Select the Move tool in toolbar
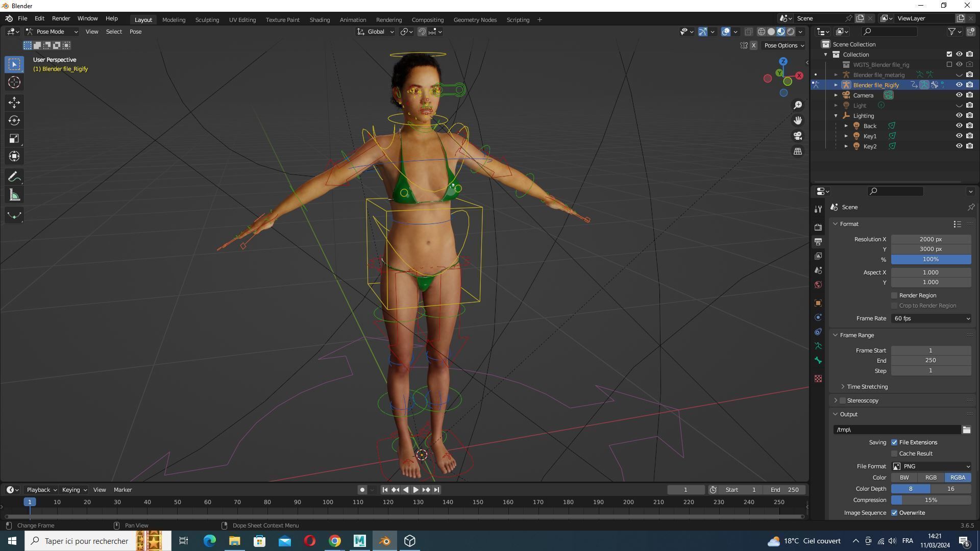980x551 pixels. [14, 103]
